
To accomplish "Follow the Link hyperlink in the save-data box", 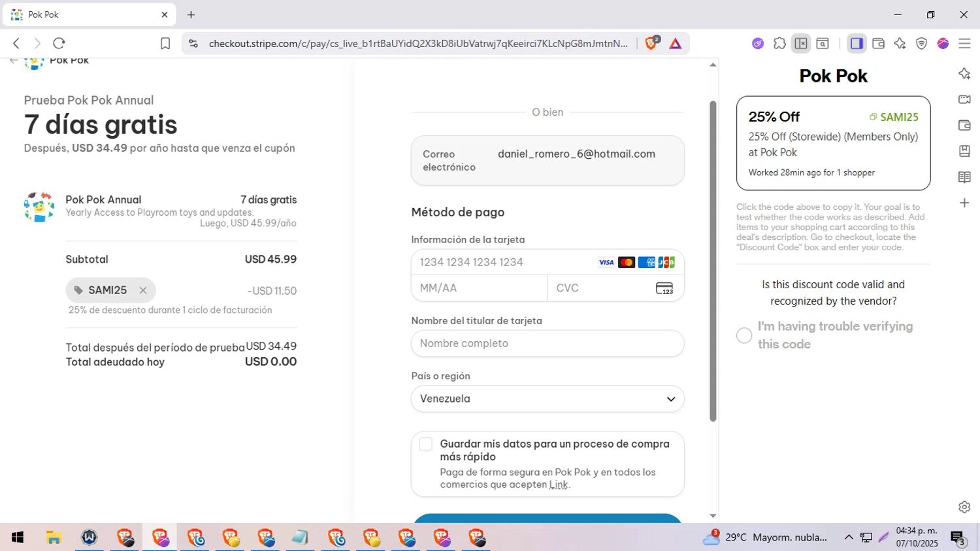I will pos(559,484).
